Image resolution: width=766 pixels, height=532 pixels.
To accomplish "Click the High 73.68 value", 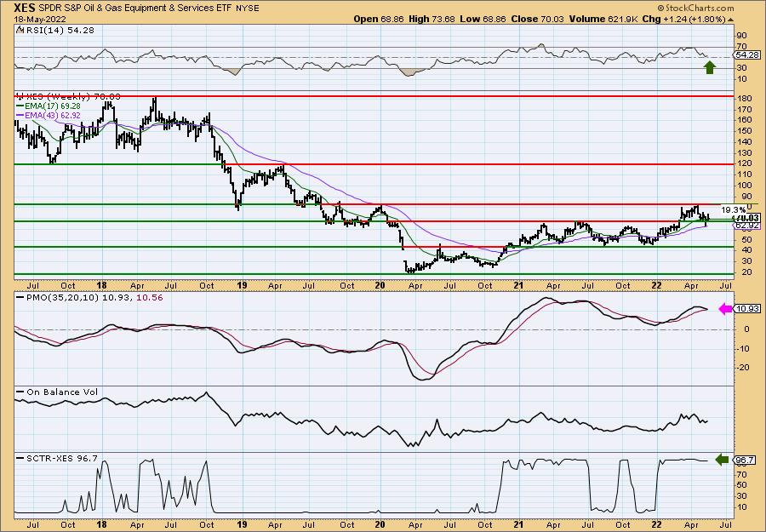I will pos(432,19).
